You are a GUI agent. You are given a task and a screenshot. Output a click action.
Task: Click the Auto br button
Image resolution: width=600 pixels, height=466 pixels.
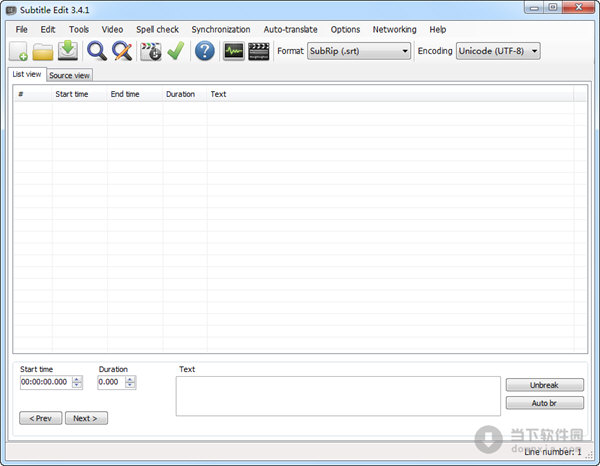pyautogui.click(x=545, y=403)
